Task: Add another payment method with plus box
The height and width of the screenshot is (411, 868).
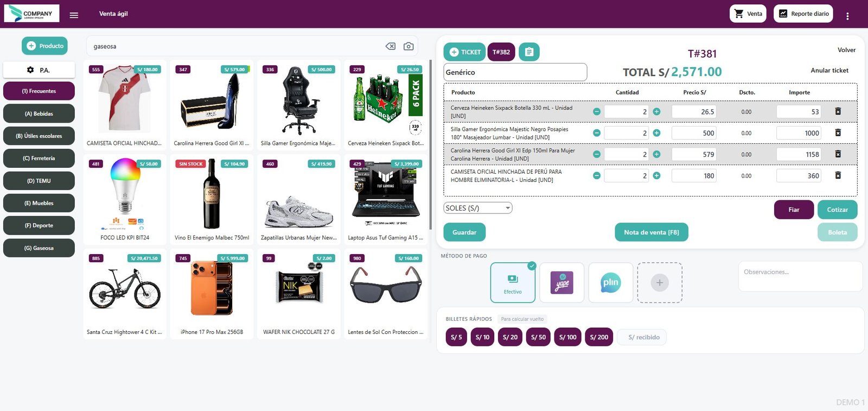Action: [660, 282]
